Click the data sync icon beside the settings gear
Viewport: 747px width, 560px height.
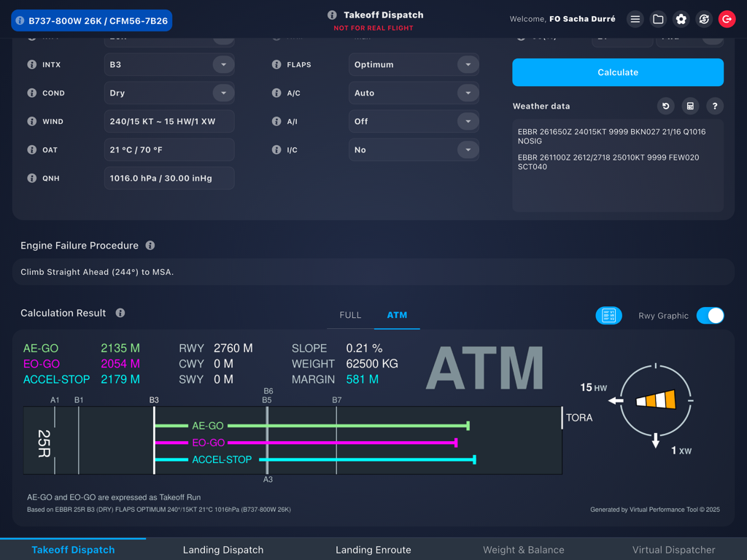(703, 18)
